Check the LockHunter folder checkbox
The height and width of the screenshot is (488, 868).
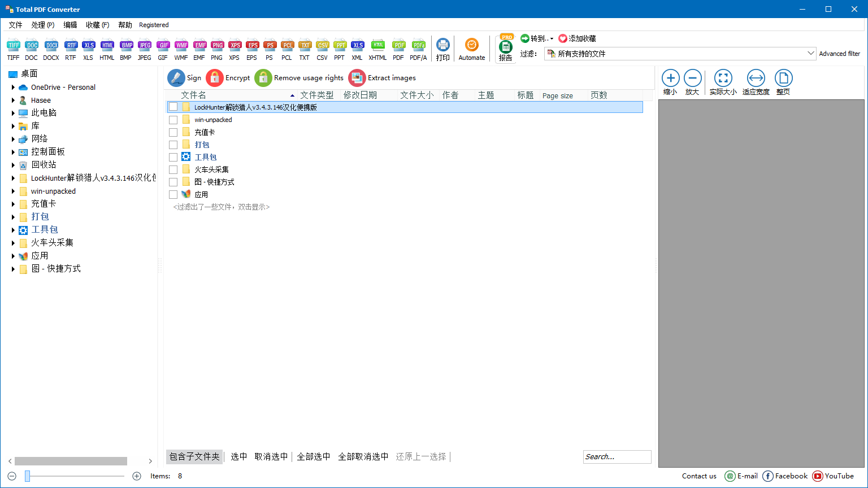173,107
